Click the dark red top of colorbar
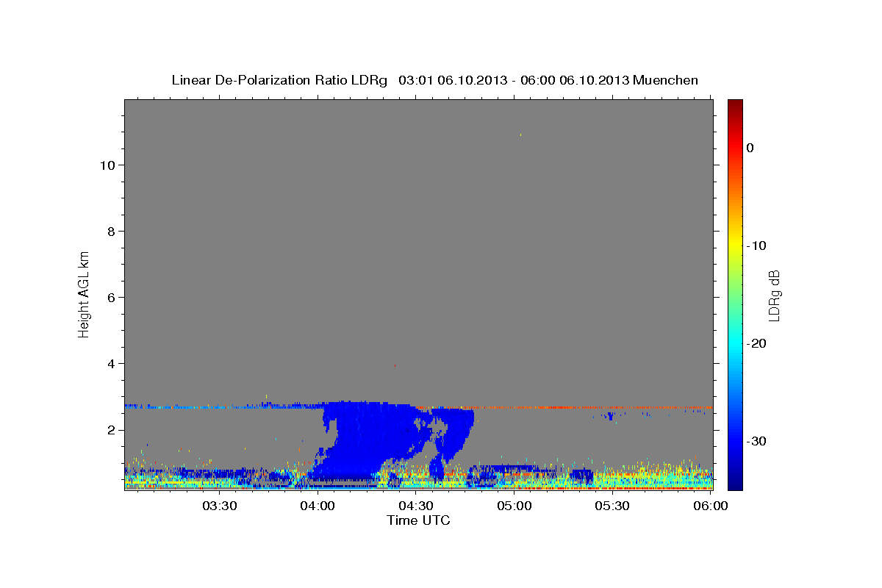Image resolution: width=882 pixels, height=588 pixels. coord(735,107)
